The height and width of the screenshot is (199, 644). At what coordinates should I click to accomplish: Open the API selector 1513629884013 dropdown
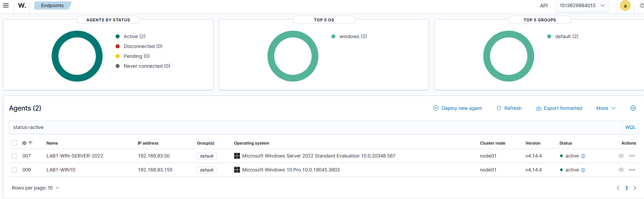[582, 6]
